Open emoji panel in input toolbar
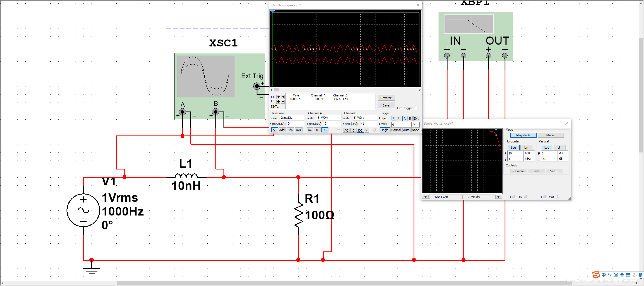 (616, 275)
